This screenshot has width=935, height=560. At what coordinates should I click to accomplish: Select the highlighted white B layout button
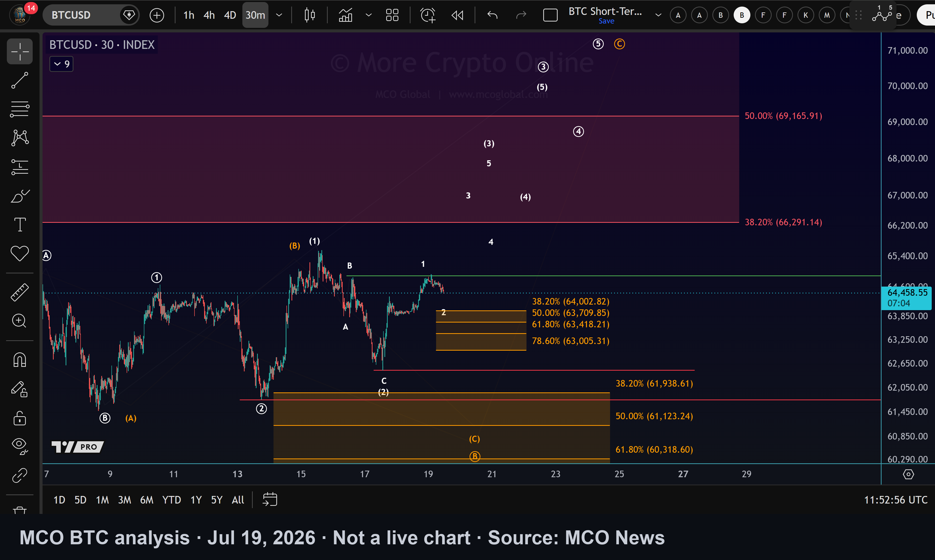[x=742, y=15]
